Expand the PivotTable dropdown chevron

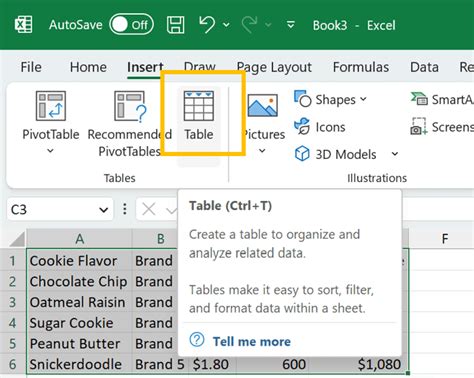click(50, 151)
